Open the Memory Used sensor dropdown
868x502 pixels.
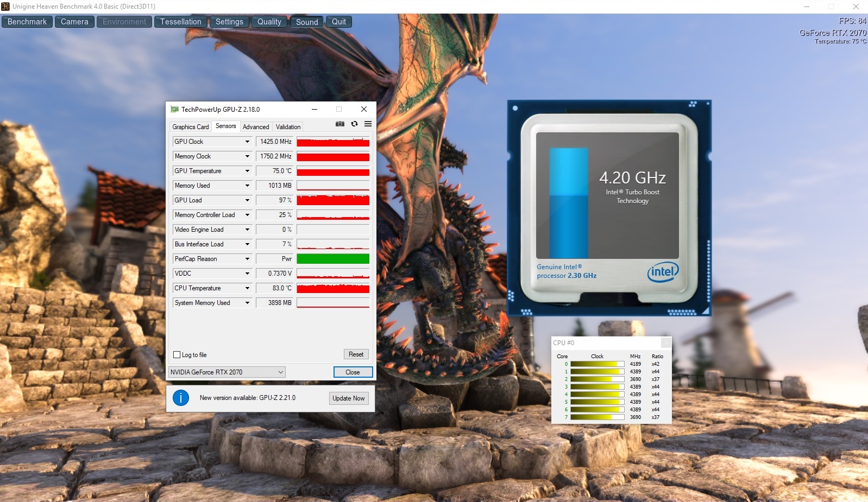click(247, 186)
